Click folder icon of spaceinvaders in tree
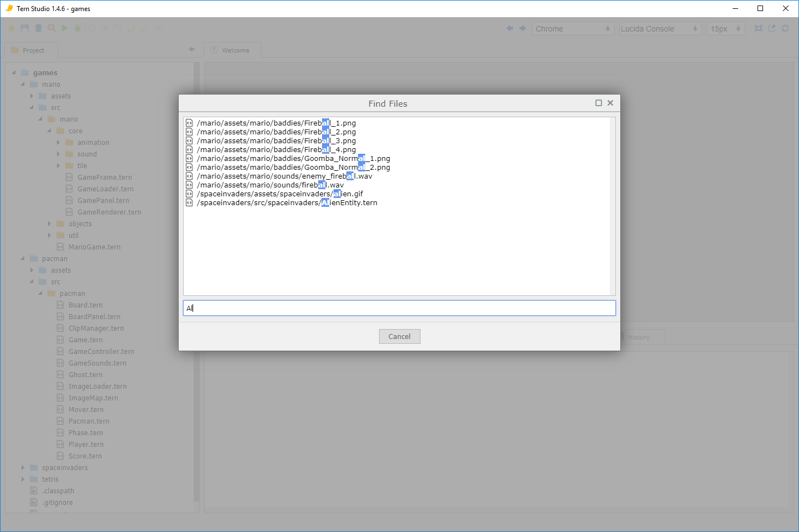The height and width of the screenshot is (532, 799). point(34,467)
